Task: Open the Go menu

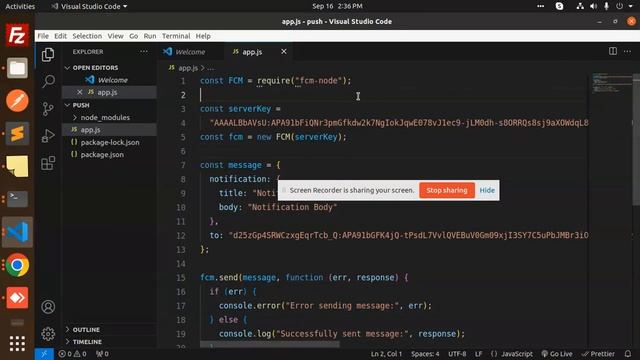Action: [x=133, y=36]
